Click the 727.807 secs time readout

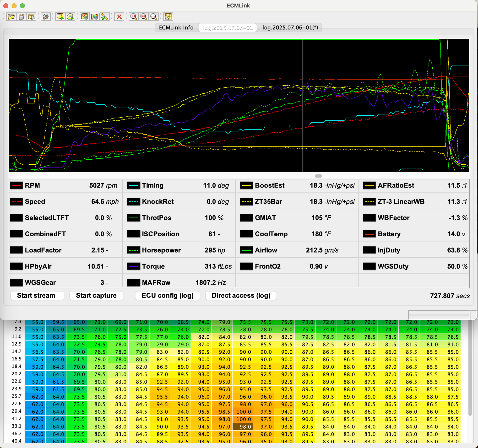coord(450,296)
